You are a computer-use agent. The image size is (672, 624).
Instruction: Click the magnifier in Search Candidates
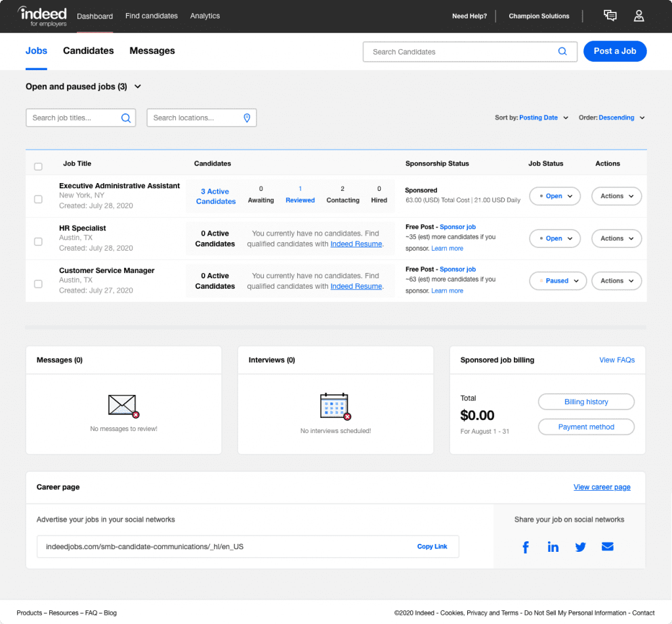[x=562, y=51]
